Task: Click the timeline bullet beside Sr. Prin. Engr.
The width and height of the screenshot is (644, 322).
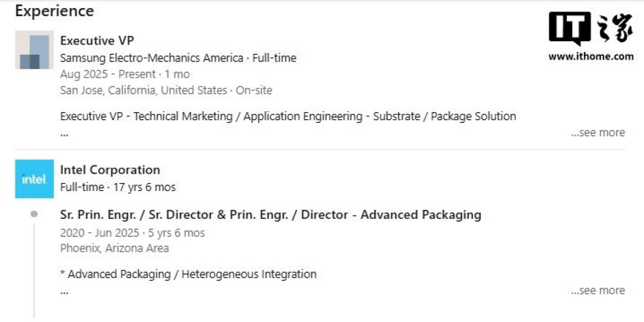Action: [34, 214]
